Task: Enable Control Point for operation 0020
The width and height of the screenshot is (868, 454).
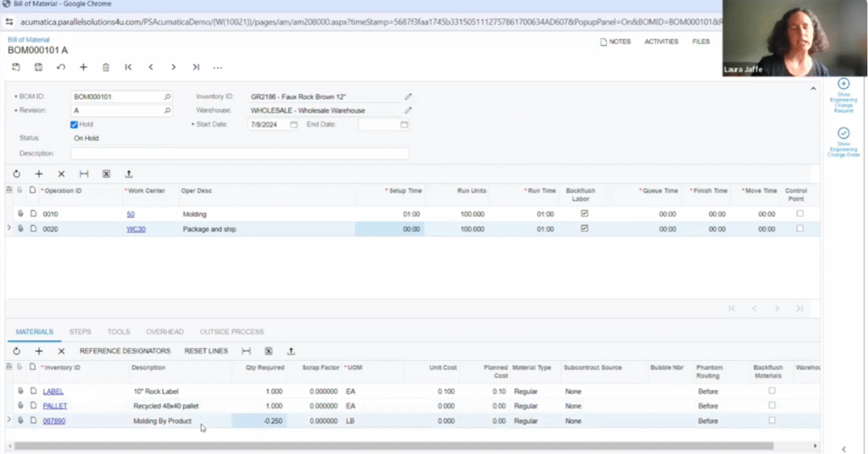Action: coord(799,229)
